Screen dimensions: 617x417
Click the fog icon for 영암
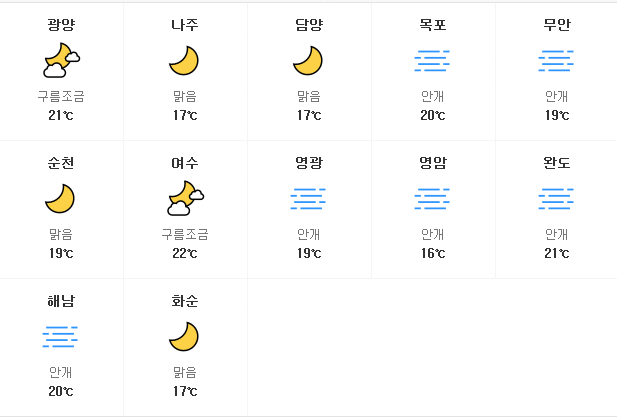[432, 199]
